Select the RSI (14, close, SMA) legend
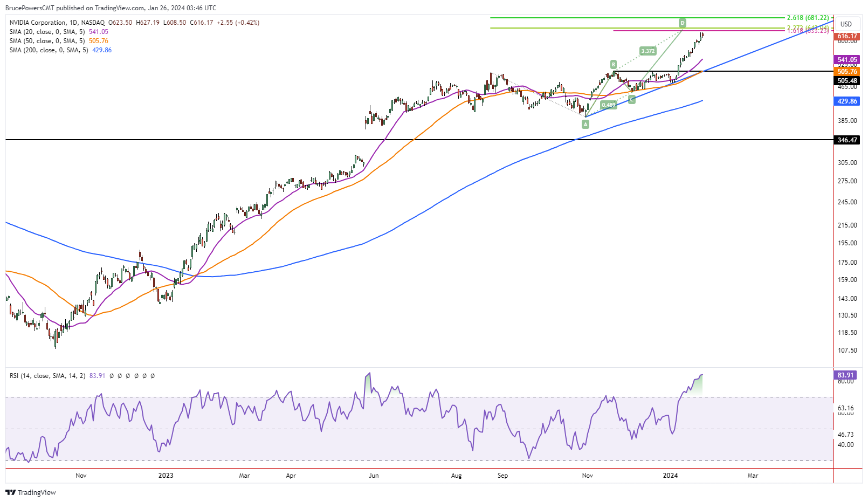868x502 pixels. click(47, 376)
